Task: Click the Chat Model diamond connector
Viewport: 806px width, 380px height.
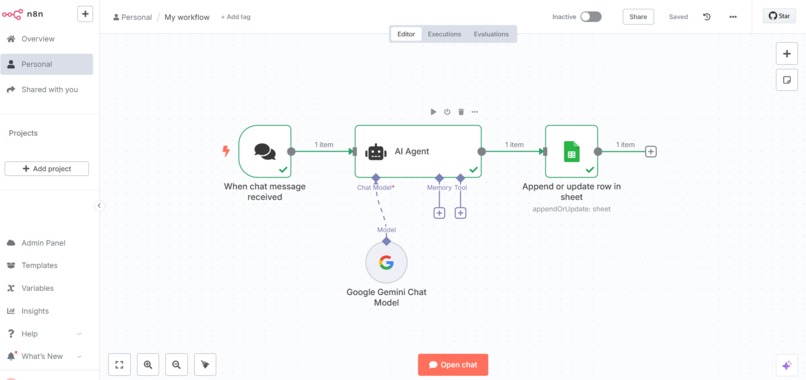Action: [x=376, y=178]
